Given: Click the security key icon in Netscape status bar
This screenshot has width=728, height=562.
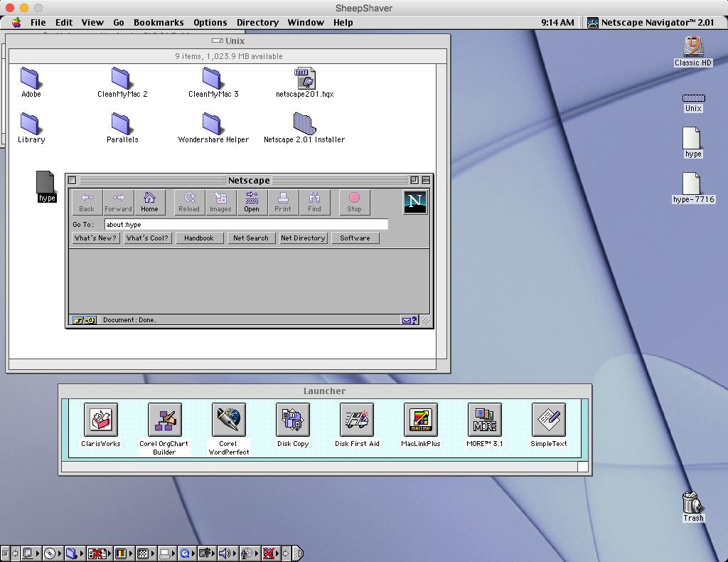Looking at the screenshot, I should pos(85,320).
